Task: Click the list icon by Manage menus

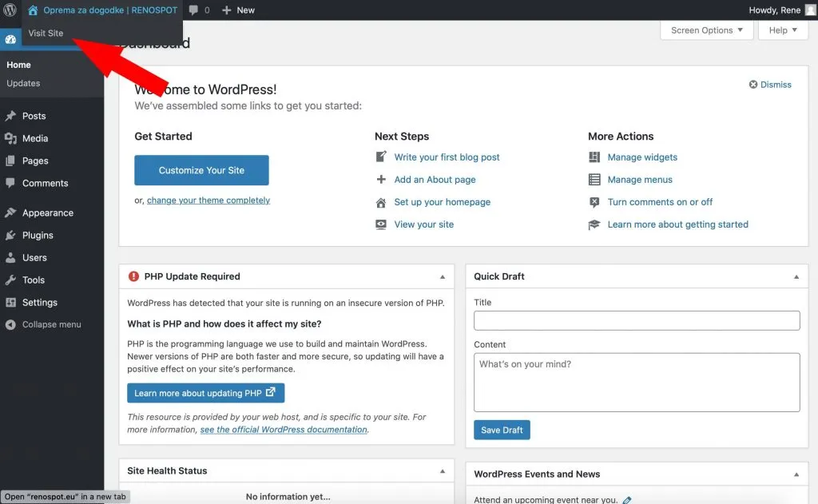Action: [x=594, y=180]
